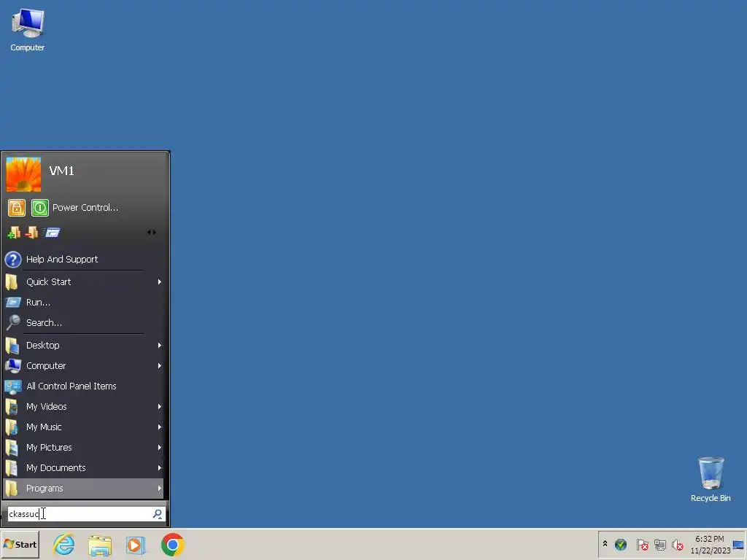Open My Pictures folder entry
Image resolution: width=747 pixels, height=560 pixels.
pyautogui.click(x=84, y=448)
